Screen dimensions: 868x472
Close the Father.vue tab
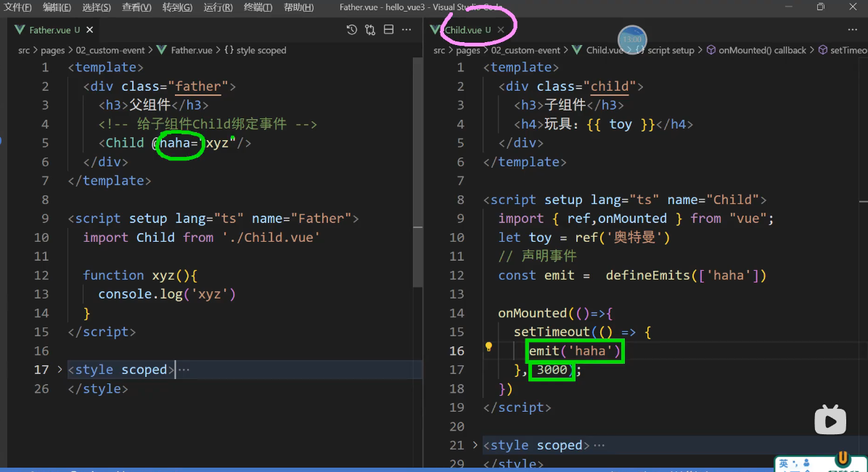(x=90, y=30)
